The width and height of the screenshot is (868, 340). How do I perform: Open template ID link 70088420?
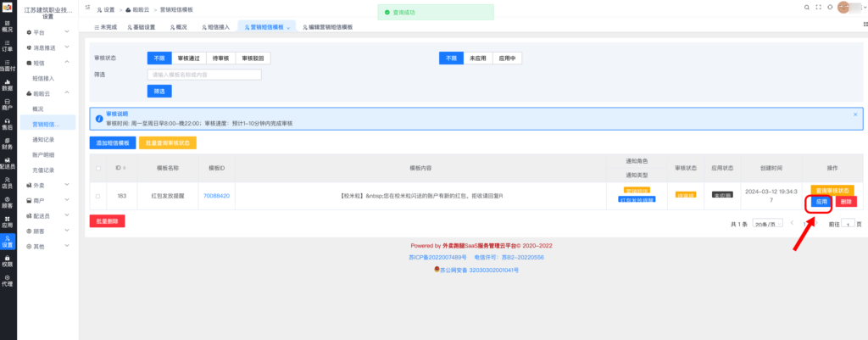click(x=216, y=196)
